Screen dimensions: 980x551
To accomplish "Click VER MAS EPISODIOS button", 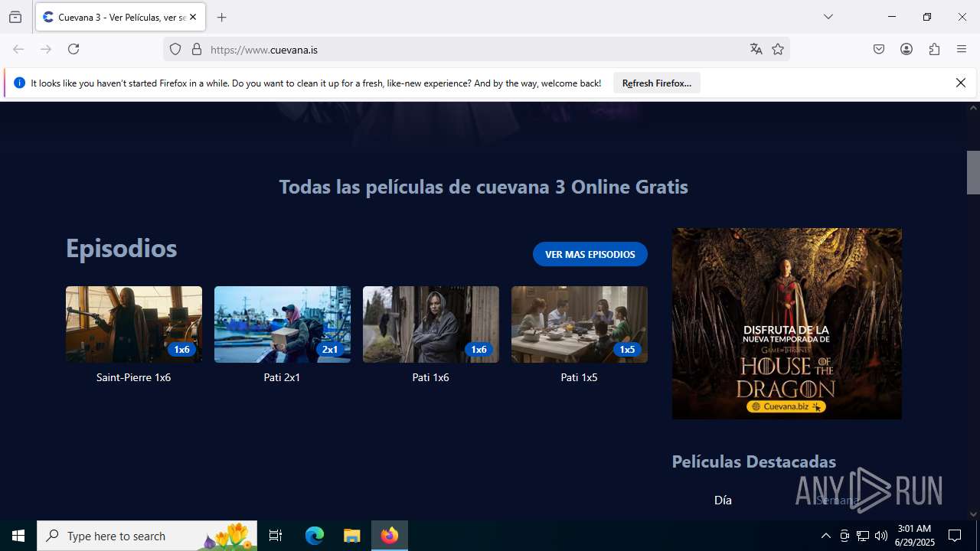I will (x=590, y=254).
